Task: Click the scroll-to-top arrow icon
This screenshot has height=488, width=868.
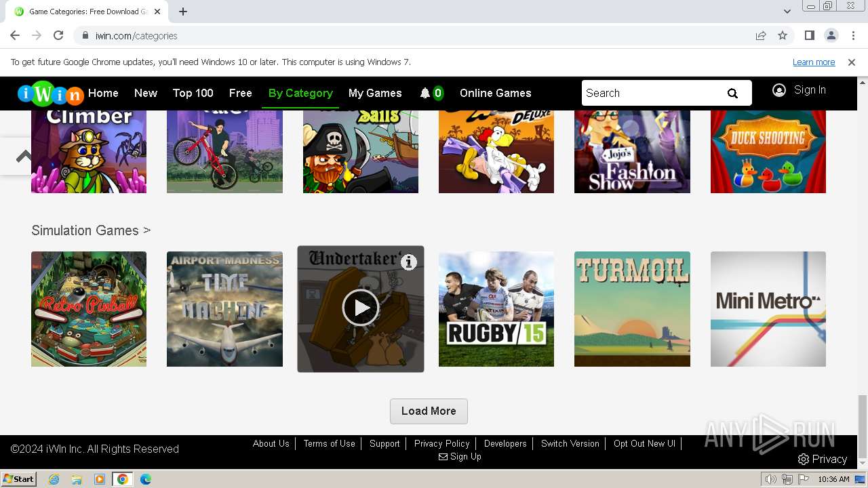Action: (24, 157)
